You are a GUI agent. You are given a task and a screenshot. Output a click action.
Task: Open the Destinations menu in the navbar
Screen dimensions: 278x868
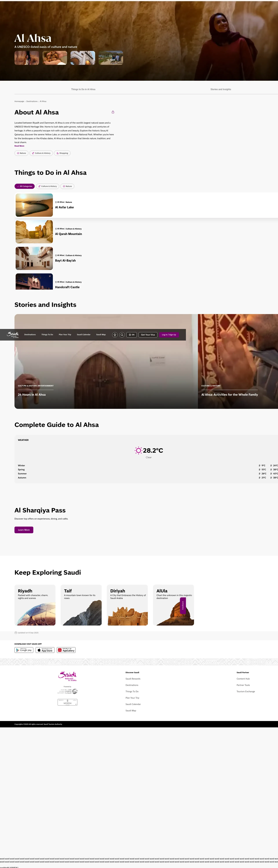point(30,335)
